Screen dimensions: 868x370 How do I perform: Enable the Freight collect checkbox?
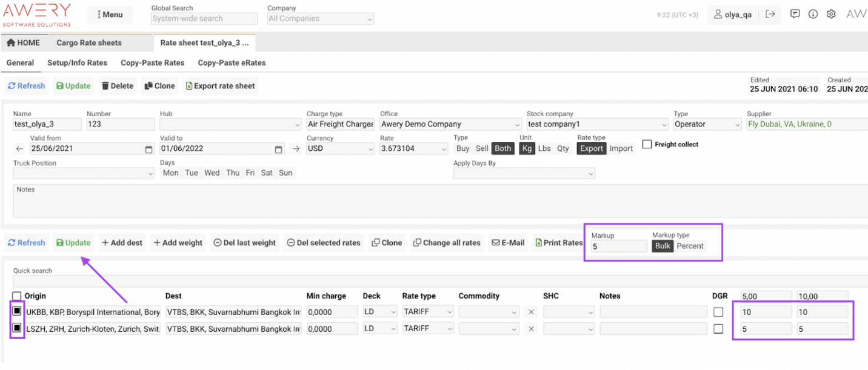[647, 145]
